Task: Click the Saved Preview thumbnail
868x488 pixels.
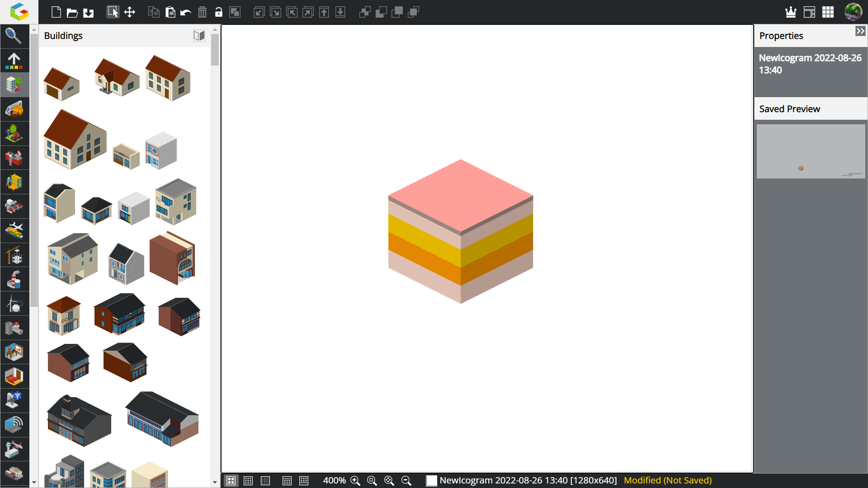Action: point(811,151)
